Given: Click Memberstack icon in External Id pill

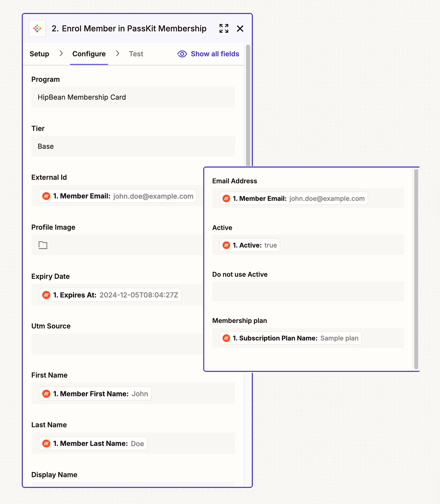Looking at the screenshot, I should click(46, 196).
